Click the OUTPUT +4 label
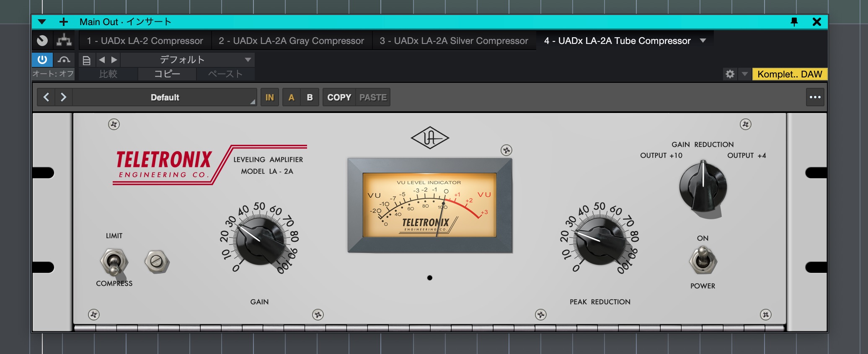The width and height of the screenshot is (868, 354). (x=747, y=156)
